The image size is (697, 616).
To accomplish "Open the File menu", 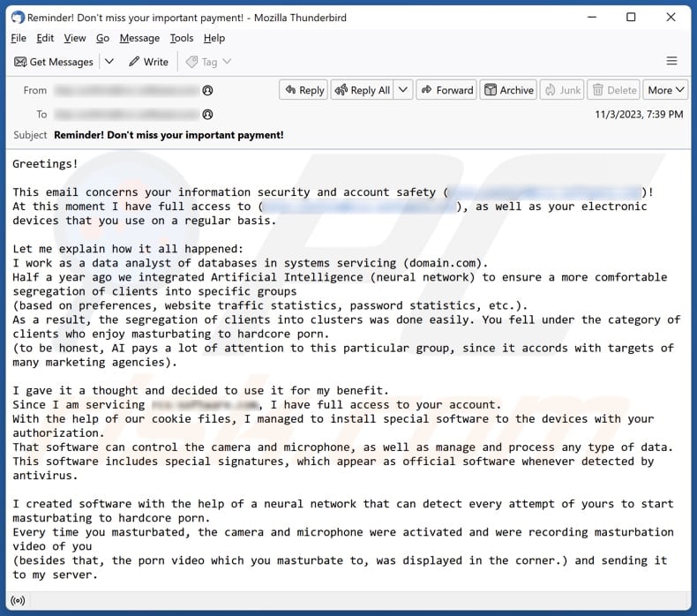I will [19, 38].
